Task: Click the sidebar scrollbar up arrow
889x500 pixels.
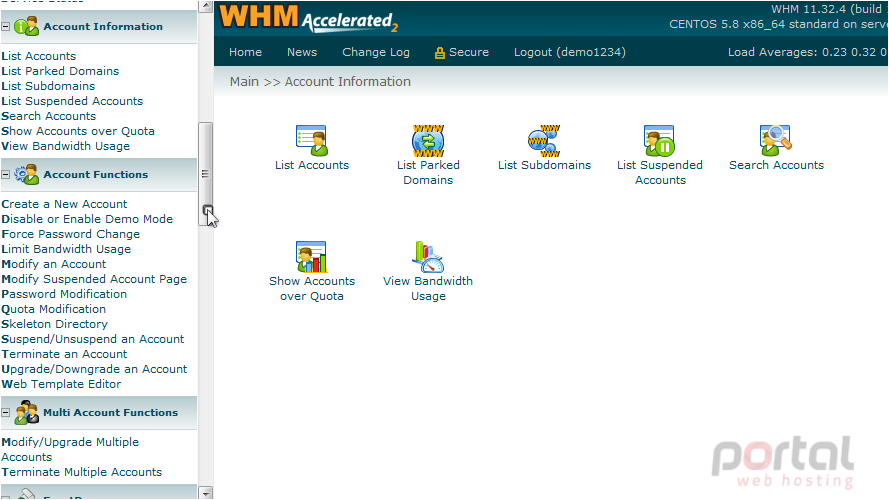Action: (205, 7)
